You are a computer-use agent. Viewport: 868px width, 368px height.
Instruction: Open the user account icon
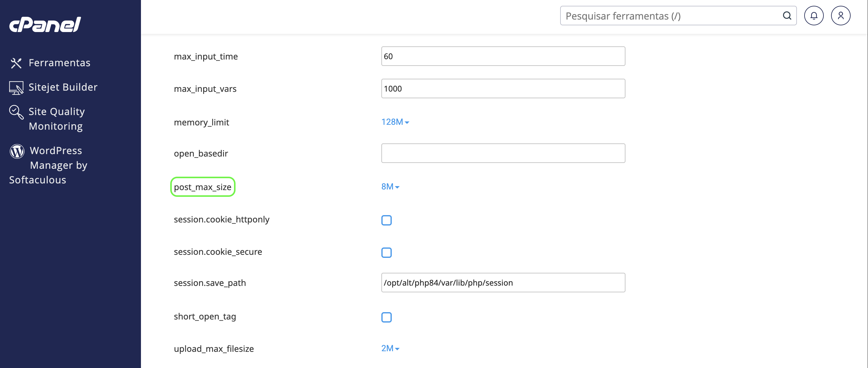pos(840,16)
